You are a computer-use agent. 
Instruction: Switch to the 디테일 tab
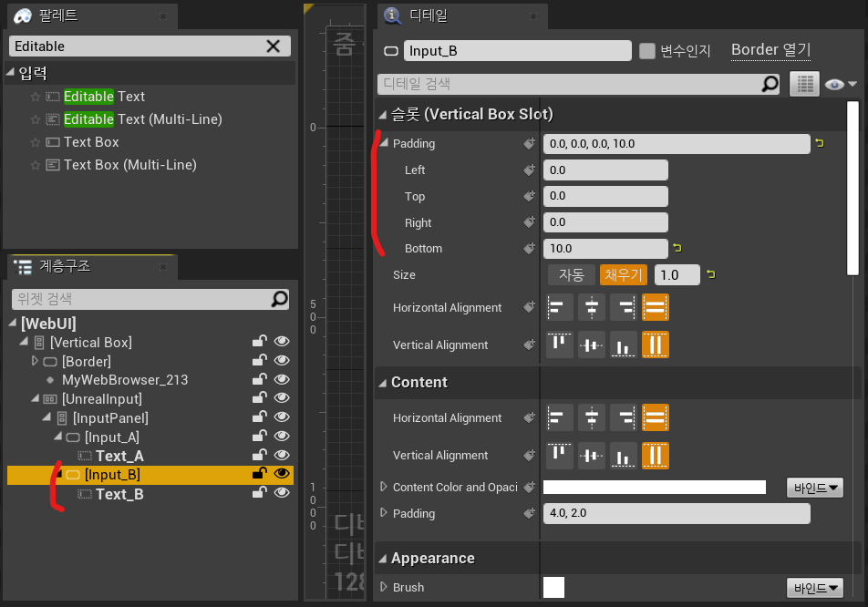click(x=427, y=15)
